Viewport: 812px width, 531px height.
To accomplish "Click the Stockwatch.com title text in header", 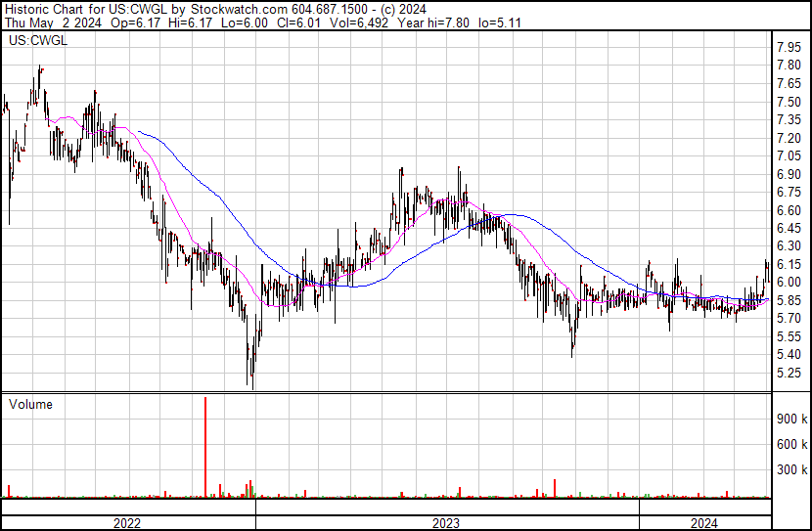I will pyautogui.click(x=241, y=10).
